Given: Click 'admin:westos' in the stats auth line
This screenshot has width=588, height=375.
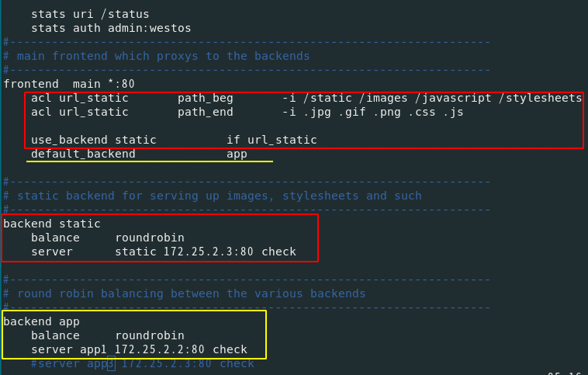Looking at the screenshot, I should [149, 28].
